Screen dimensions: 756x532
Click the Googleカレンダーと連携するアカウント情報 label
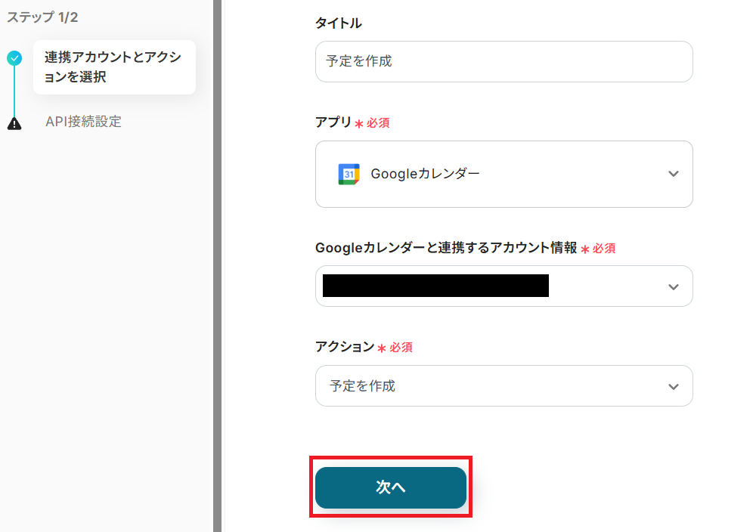[446, 248]
